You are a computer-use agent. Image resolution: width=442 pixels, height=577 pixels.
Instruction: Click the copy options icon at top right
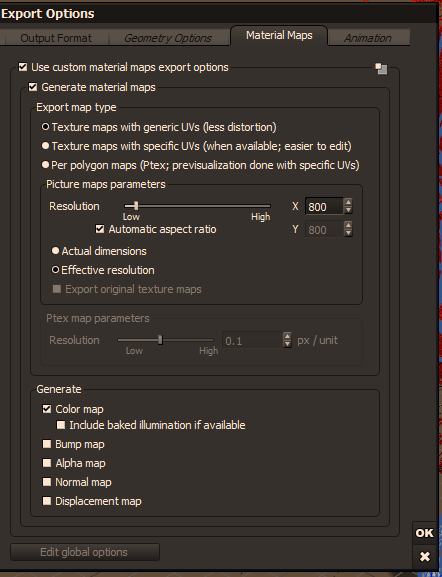coord(381,68)
